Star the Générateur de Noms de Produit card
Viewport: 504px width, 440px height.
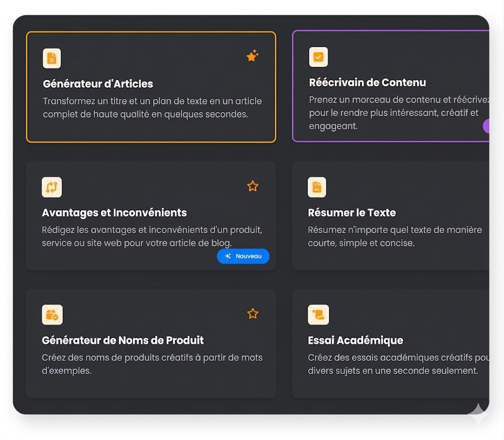252,314
